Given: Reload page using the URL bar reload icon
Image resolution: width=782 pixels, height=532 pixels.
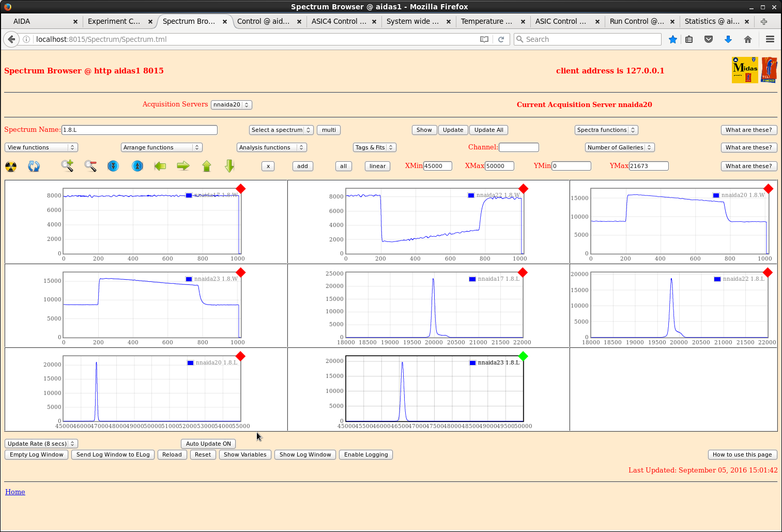Looking at the screenshot, I should [x=501, y=39].
